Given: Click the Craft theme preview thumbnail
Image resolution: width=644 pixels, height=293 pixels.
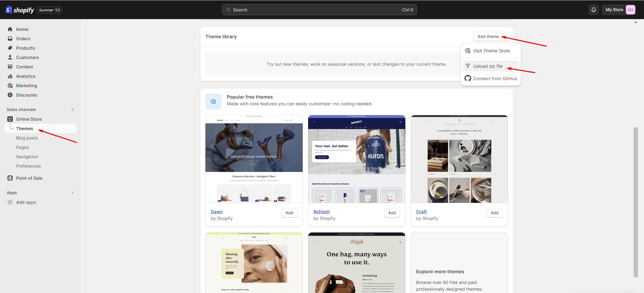Looking at the screenshot, I should tap(459, 159).
